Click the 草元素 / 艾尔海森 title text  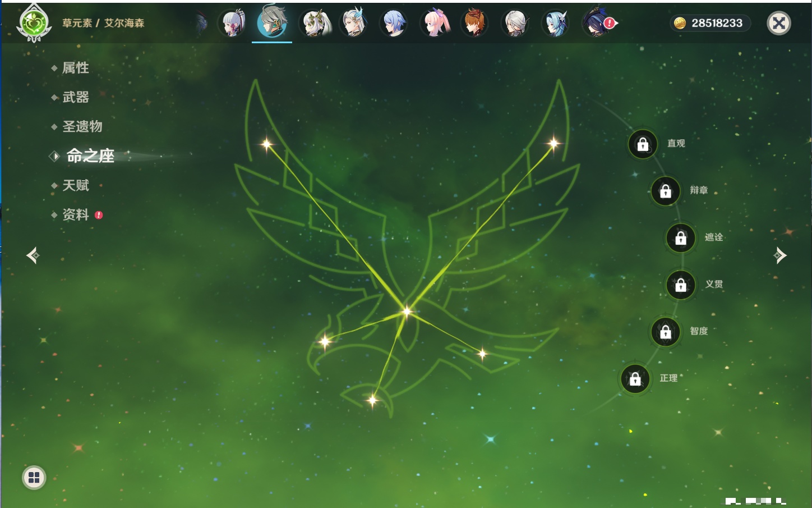click(x=103, y=23)
